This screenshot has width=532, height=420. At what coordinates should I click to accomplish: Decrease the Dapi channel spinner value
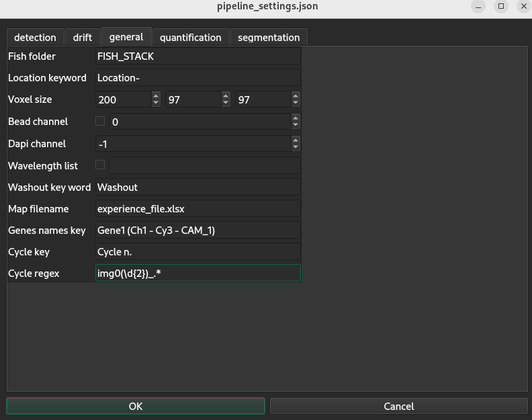click(296, 147)
